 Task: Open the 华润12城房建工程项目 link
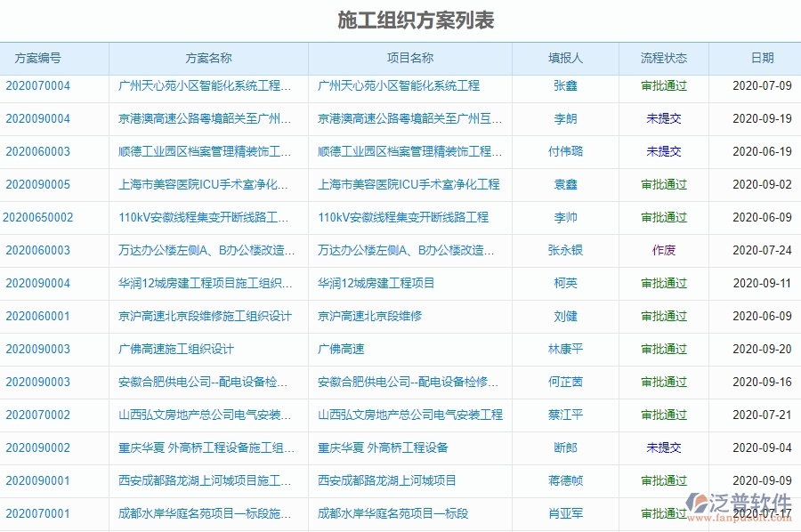pos(375,283)
